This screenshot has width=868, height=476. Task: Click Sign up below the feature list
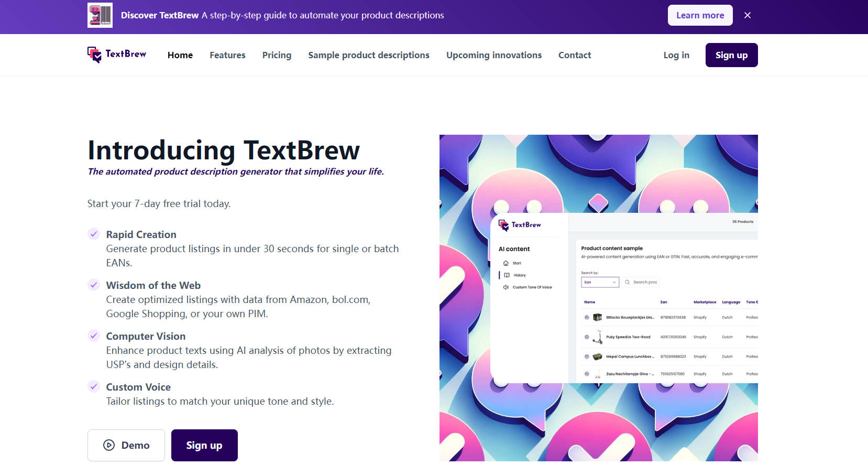point(204,445)
